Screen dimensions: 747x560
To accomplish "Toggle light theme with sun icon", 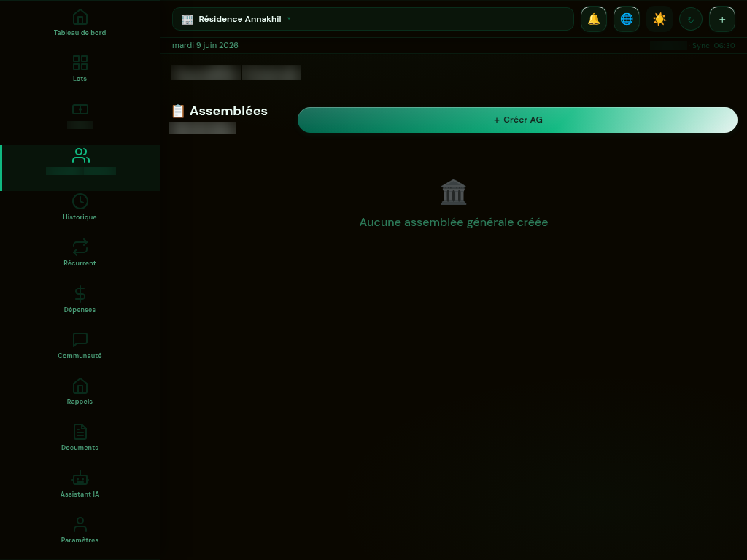I will (659, 19).
